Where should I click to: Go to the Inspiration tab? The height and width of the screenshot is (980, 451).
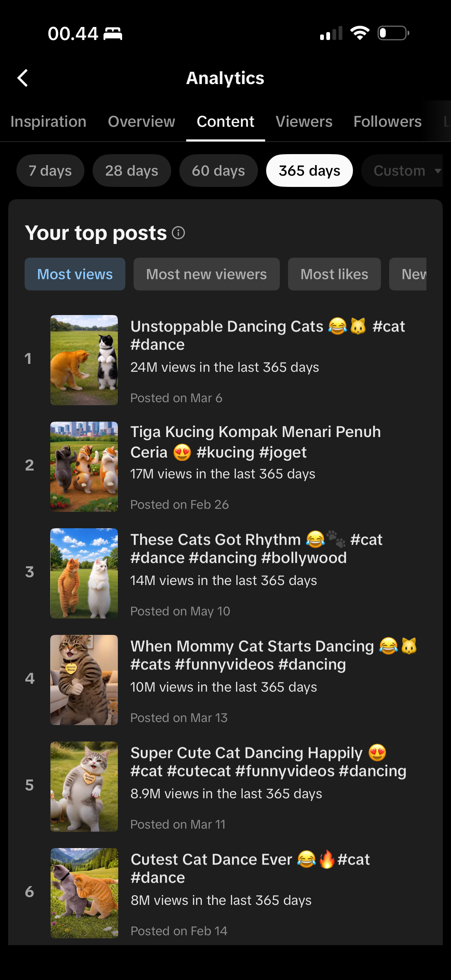(x=48, y=121)
